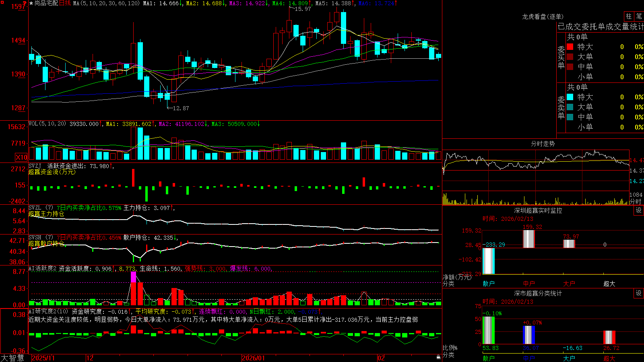Viewport: 644px width, 362px height.
Task: Click AI研究度2(10) indicator label
Action: click(x=49, y=311)
